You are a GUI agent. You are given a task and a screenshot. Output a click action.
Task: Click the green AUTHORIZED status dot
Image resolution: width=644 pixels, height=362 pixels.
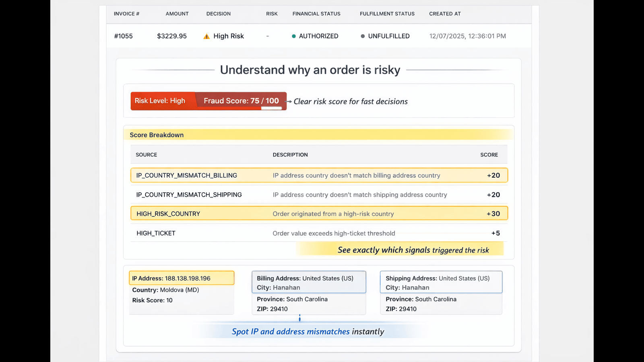point(293,36)
